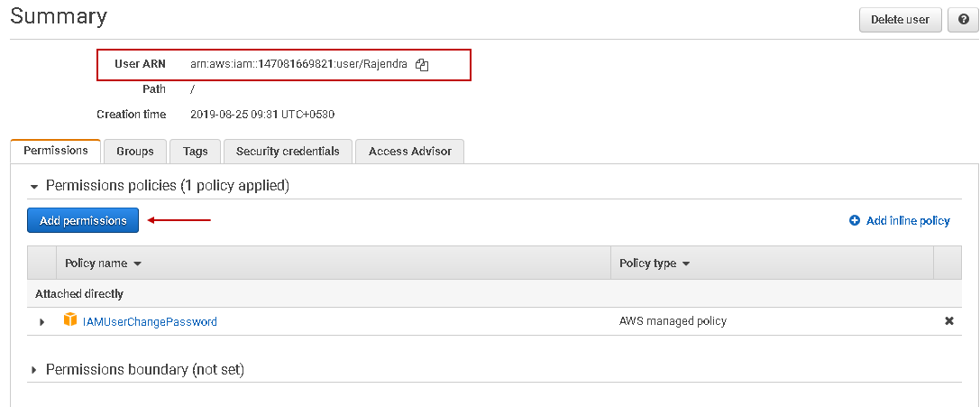Expand the IAMUserChangePassword policy row arrow
Screen dimensions: 980x407
pos(41,322)
